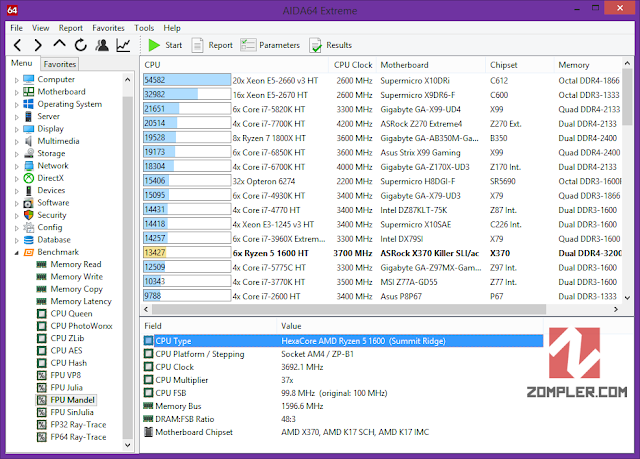Click the Report page icon
Screen dimensions: 640x459
coord(198,45)
